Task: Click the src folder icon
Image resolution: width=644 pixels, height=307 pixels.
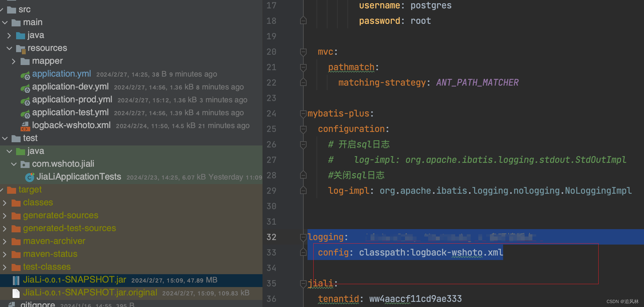Action: point(12,10)
